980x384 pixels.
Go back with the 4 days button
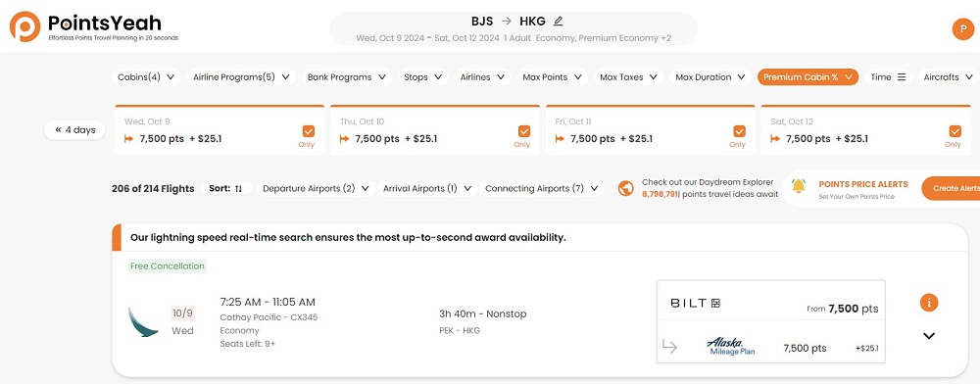75,130
